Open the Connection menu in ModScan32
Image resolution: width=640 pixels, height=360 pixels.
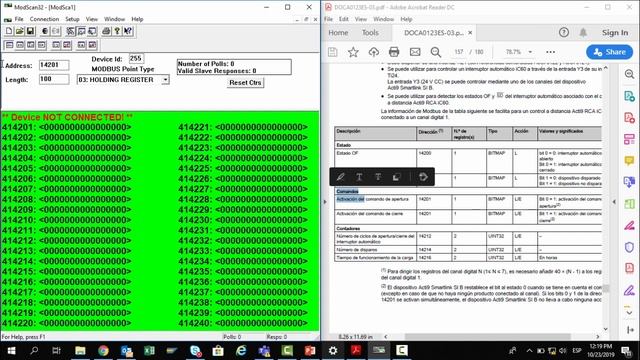44,19
